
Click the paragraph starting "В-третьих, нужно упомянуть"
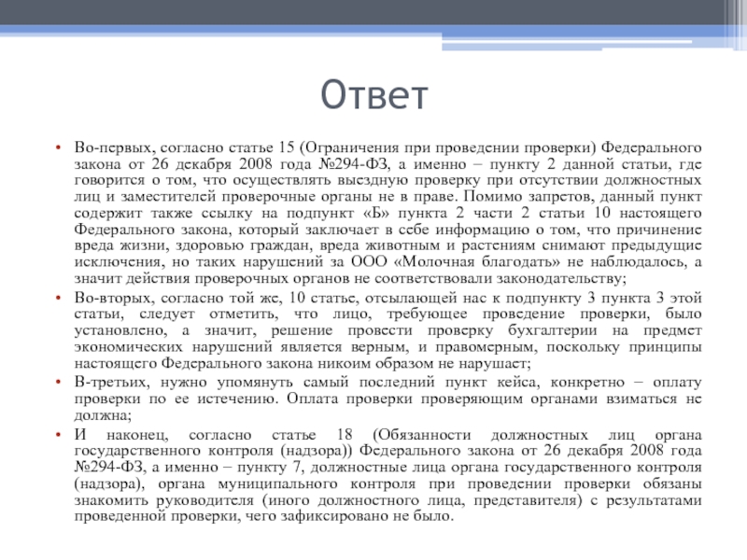388,399
